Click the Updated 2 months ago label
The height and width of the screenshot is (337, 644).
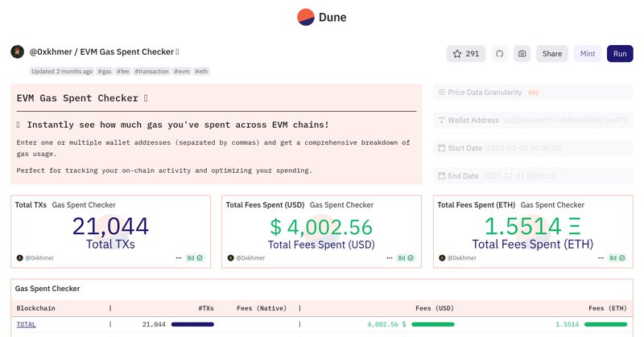point(62,72)
